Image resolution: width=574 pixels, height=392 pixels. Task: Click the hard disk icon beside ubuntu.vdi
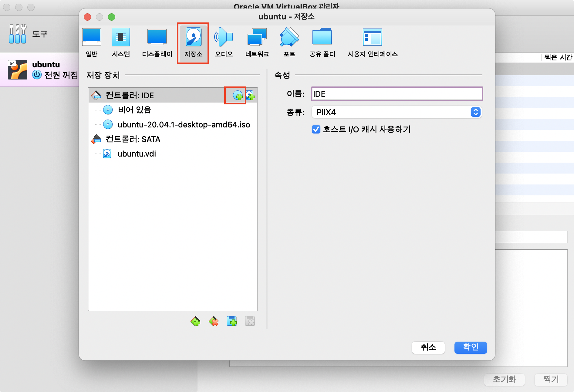point(107,154)
